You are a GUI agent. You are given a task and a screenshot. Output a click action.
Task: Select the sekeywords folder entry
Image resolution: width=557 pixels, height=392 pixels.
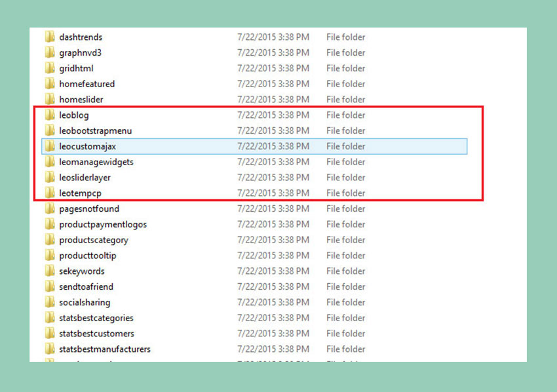click(81, 271)
